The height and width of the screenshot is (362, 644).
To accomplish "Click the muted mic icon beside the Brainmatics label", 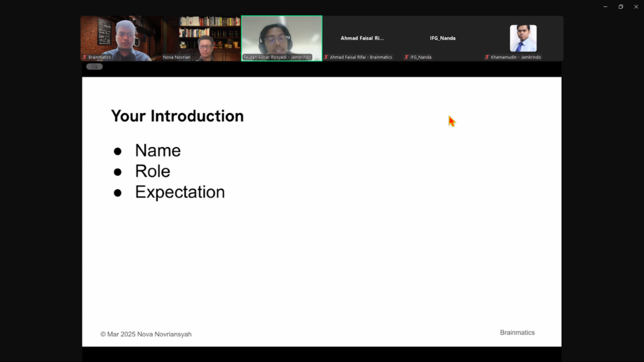I will [x=85, y=57].
